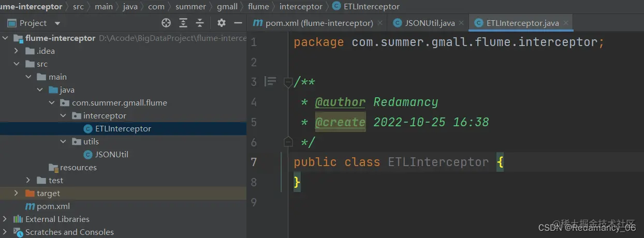Click the JSONUtil class icon in tree

pyautogui.click(x=88, y=154)
